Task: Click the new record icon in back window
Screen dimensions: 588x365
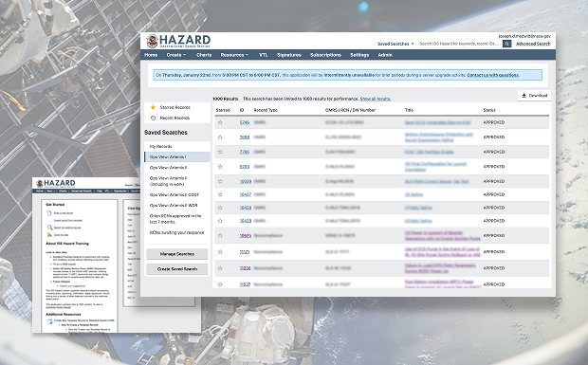Action: (x=49, y=213)
